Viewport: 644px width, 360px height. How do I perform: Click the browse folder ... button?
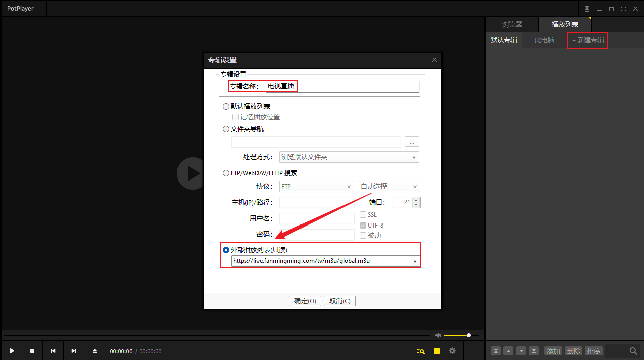coord(412,142)
